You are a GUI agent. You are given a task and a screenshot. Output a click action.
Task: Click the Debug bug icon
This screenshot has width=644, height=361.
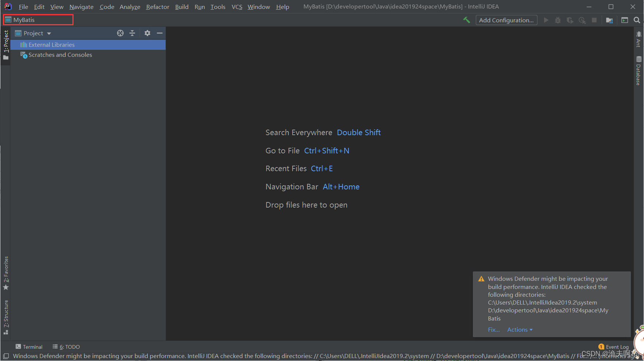[x=558, y=20]
